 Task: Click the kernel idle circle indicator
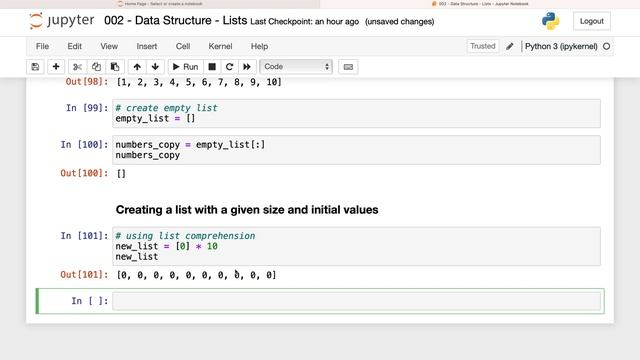pos(607,46)
